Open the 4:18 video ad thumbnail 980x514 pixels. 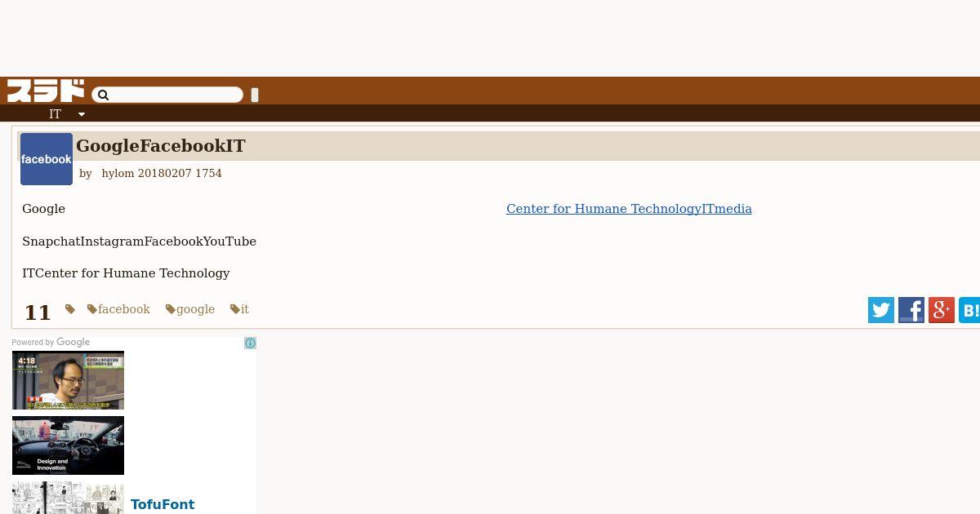tap(68, 380)
